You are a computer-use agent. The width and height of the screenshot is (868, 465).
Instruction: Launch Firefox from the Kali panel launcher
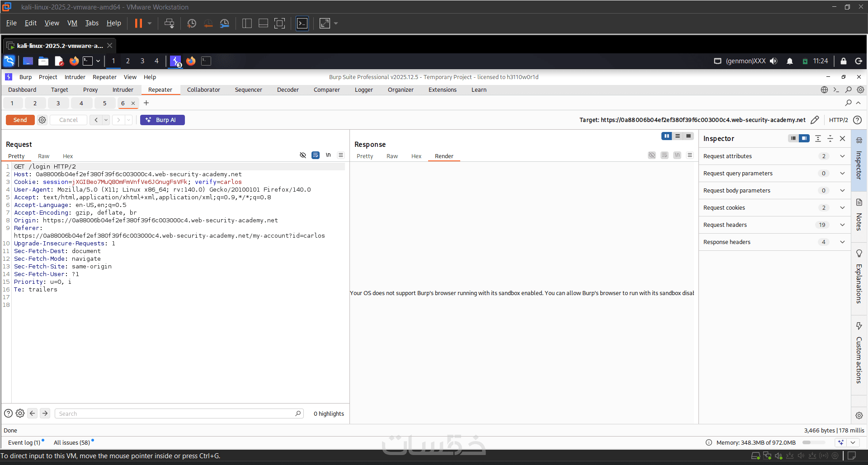click(74, 61)
